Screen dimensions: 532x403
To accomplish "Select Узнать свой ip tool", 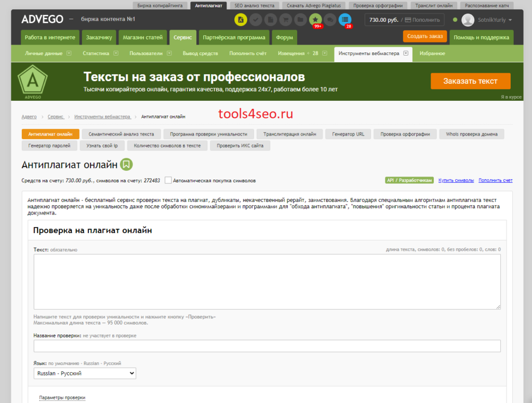I will (x=102, y=145).
